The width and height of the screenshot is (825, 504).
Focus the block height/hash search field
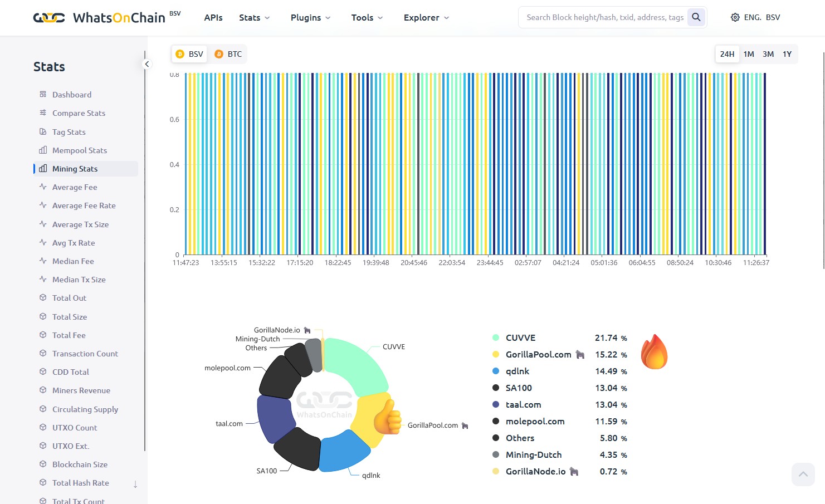(605, 17)
